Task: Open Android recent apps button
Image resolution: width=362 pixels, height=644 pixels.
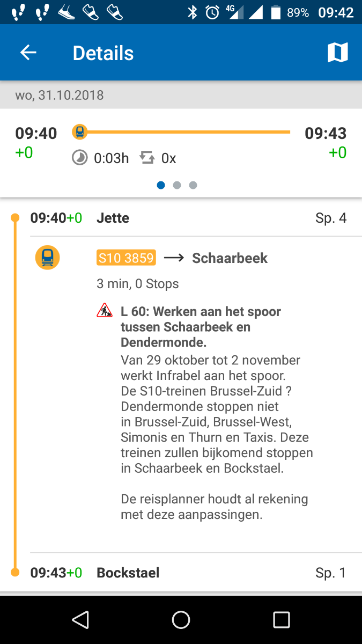Action: [x=281, y=620]
